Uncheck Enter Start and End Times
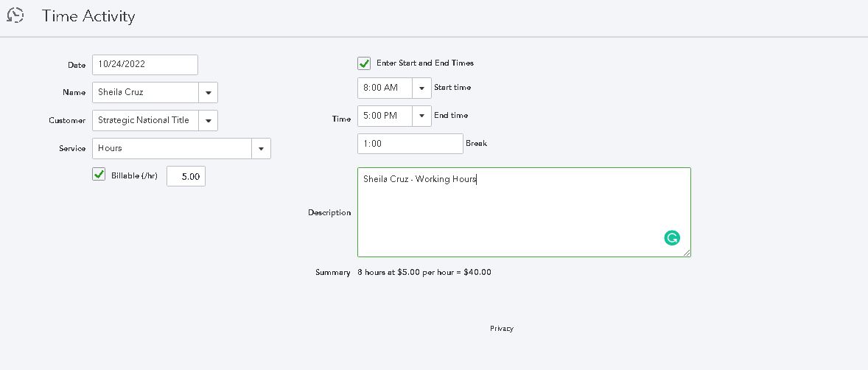 click(x=364, y=63)
